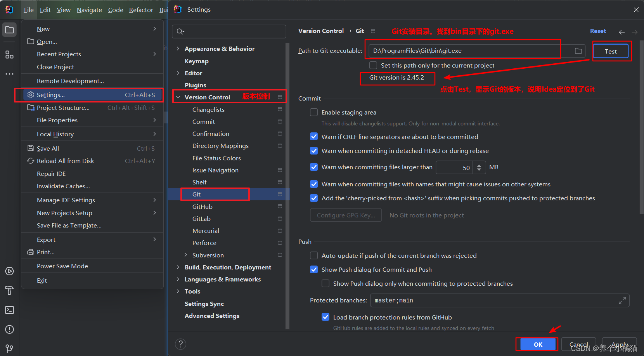
Task: Go back using the left arrow in Settings
Action: click(x=621, y=32)
